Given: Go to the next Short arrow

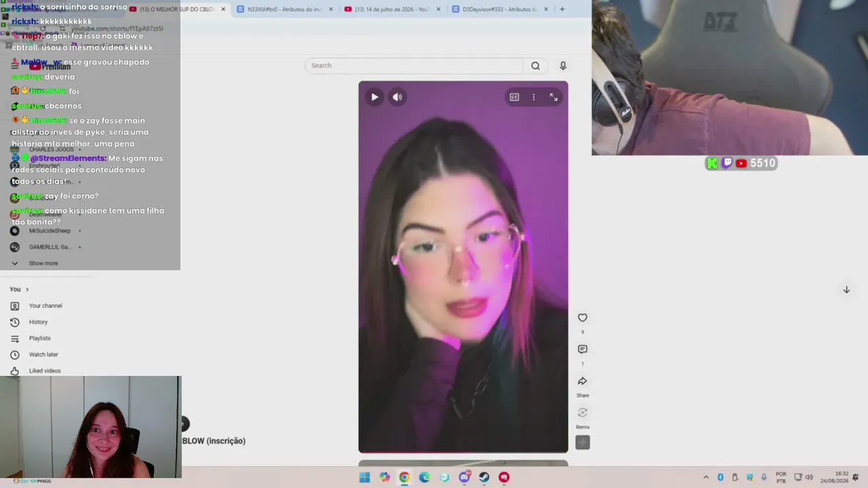Looking at the screenshot, I should pyautogui.click(x=846, y=289).
